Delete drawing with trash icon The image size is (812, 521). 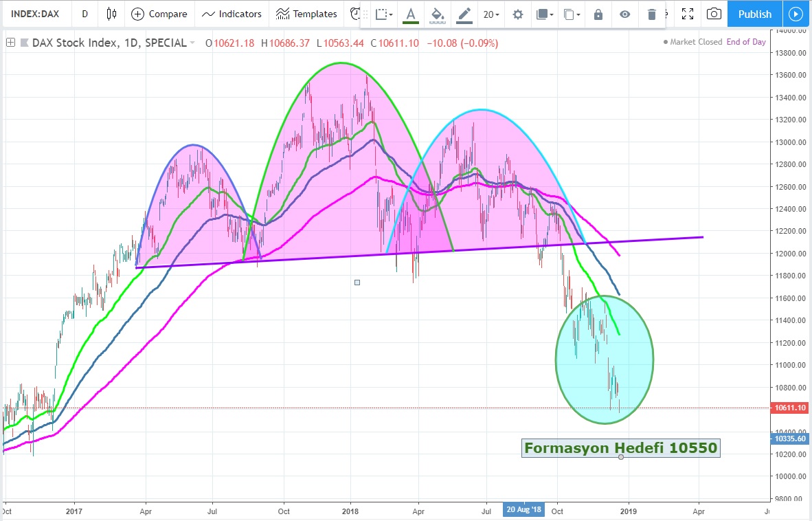(652, 14)
